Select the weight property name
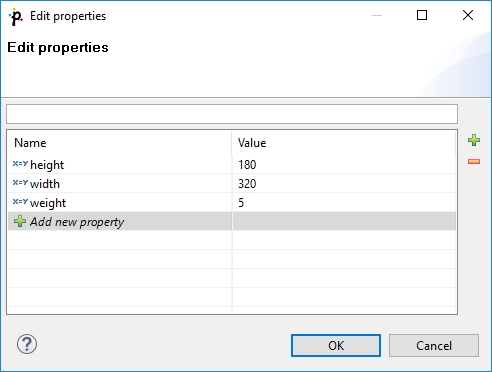 pos(48,203)
